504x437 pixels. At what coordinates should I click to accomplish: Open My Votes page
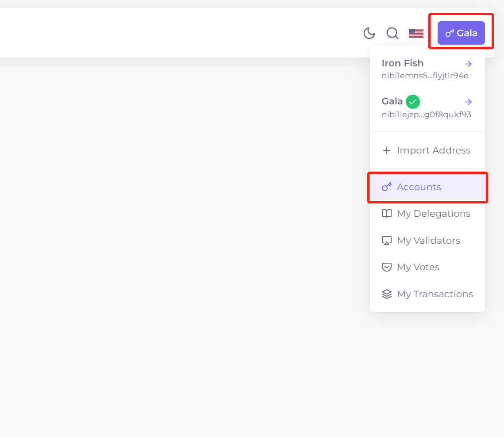[427, 267]
